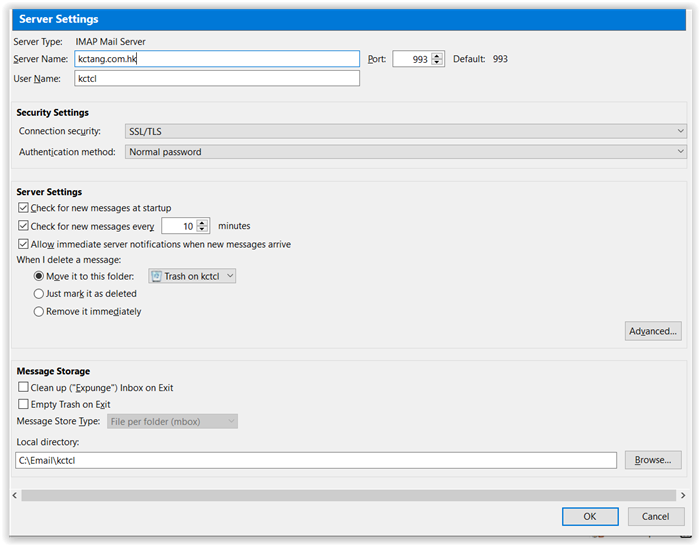This screenshot has height=546, width=700.
Task: Click the Browse... button for local directory
Action: click(653, 460)
